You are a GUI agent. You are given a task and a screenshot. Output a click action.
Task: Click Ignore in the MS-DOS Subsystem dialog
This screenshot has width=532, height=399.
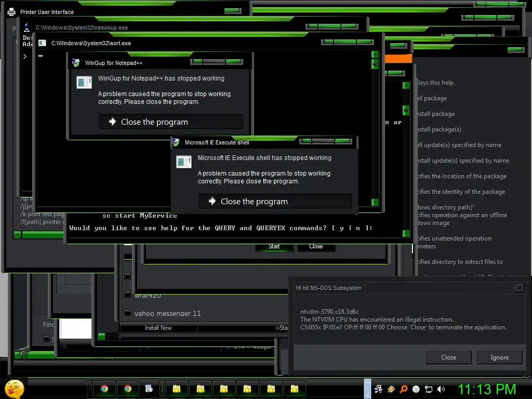499,357
